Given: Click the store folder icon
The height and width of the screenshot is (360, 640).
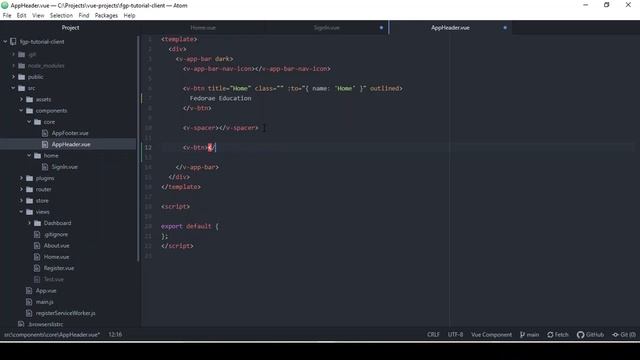Looking at the screenshot, I should [x=29, y=200].
